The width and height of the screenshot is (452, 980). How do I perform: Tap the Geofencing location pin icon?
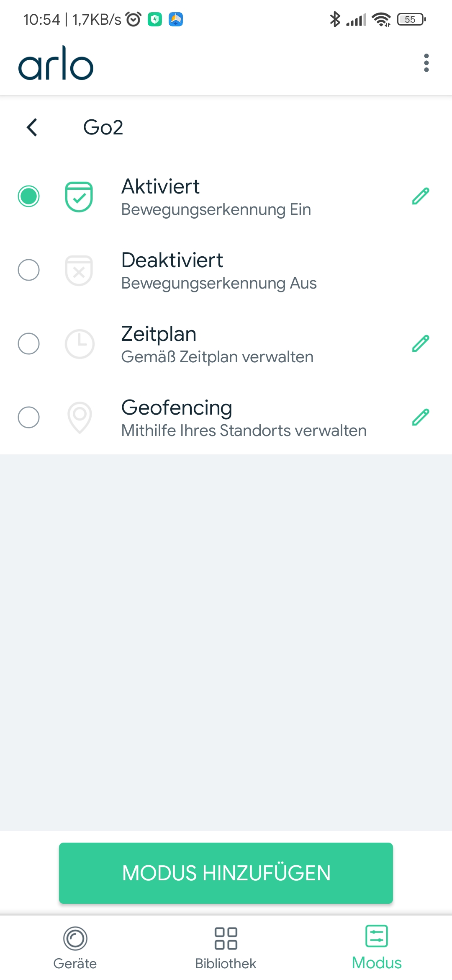pos(80,417)
